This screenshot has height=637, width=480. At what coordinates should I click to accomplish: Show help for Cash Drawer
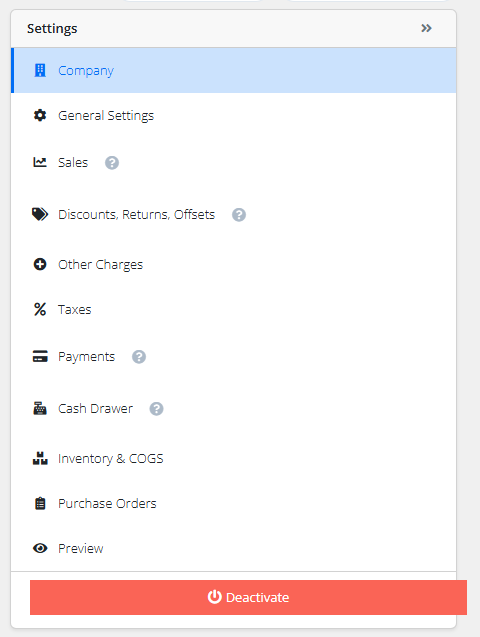pos(156,409)
